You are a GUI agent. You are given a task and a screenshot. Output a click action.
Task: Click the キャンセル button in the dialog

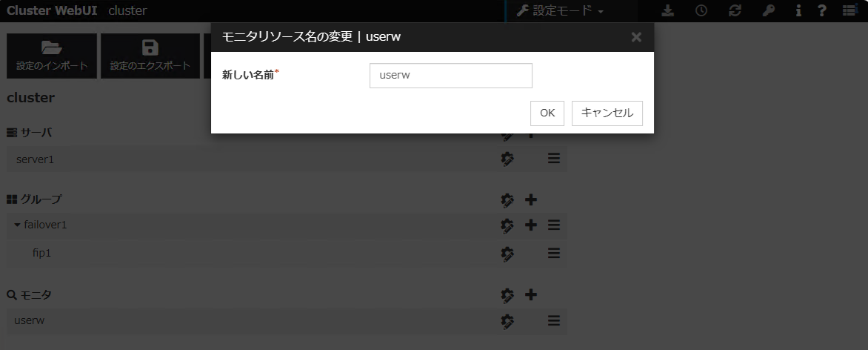coord(607,113)
